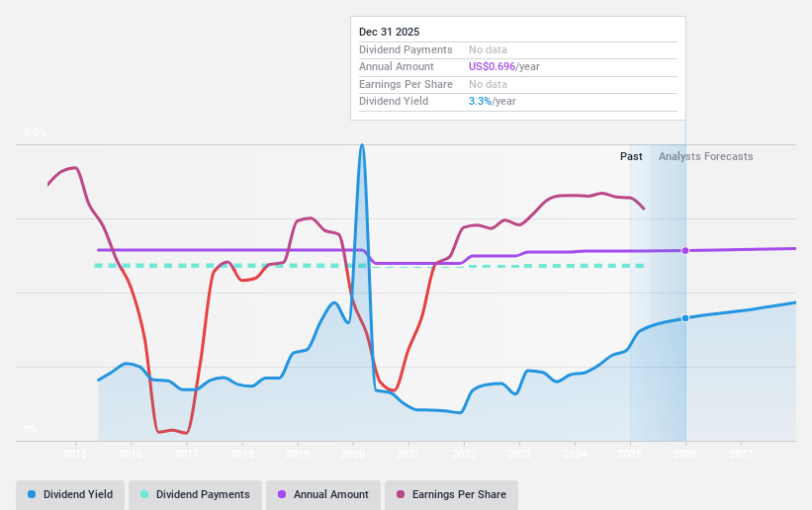Click the 2021 x-axis label
812x510 pixels.
click(x=408, y=454)
